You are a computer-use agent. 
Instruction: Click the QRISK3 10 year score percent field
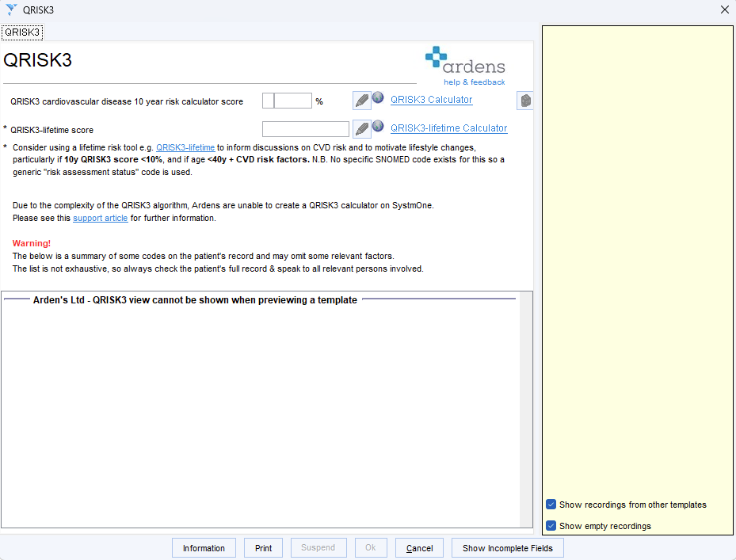pyautogui.click(x=293, y=101)
